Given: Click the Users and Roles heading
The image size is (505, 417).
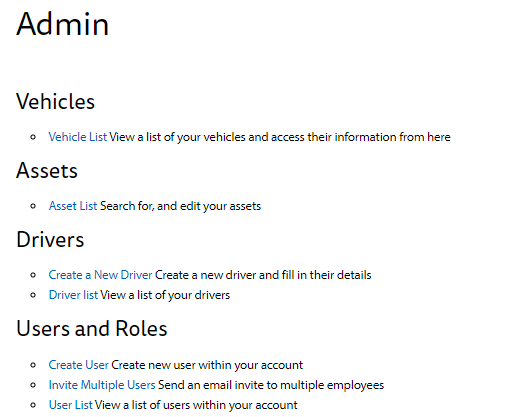Looking at the screenshot, I should click(92, 328).
